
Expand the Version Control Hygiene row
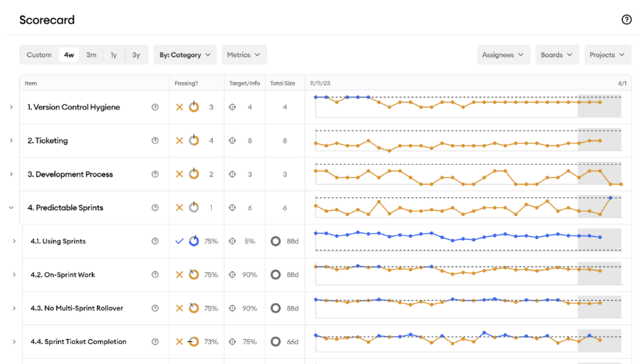[x=11, y=107]
